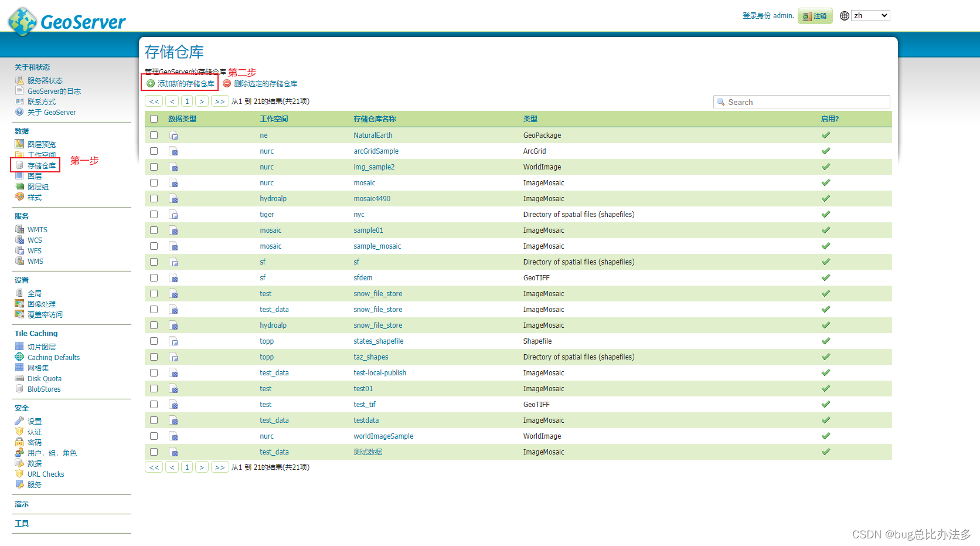Screen dimensions: 980x546
Task: Click the WCS service icon
Action: [x=19, y=240]
